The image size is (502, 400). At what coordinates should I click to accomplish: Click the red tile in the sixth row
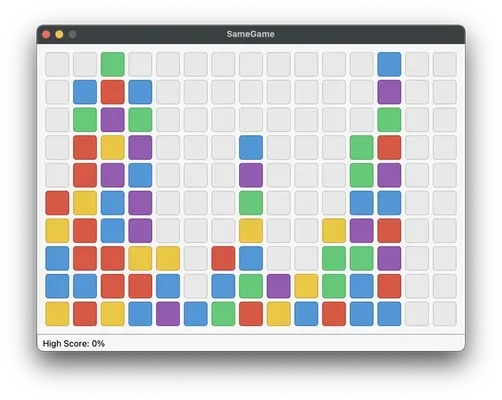coord(57,203)
